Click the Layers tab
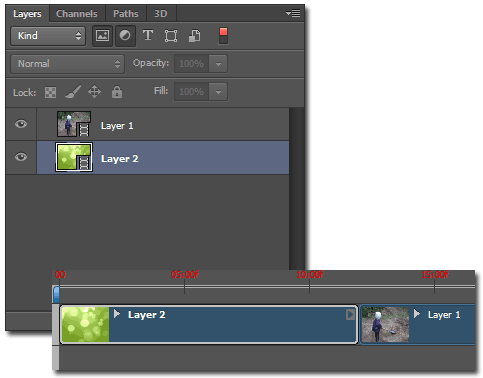 point(27,14)
